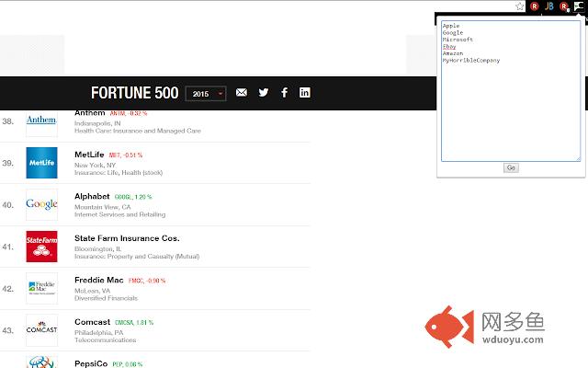588x368 pixels.
Task: Select the State Farm Insurance Cos. title
Action: tap(126, 238)
